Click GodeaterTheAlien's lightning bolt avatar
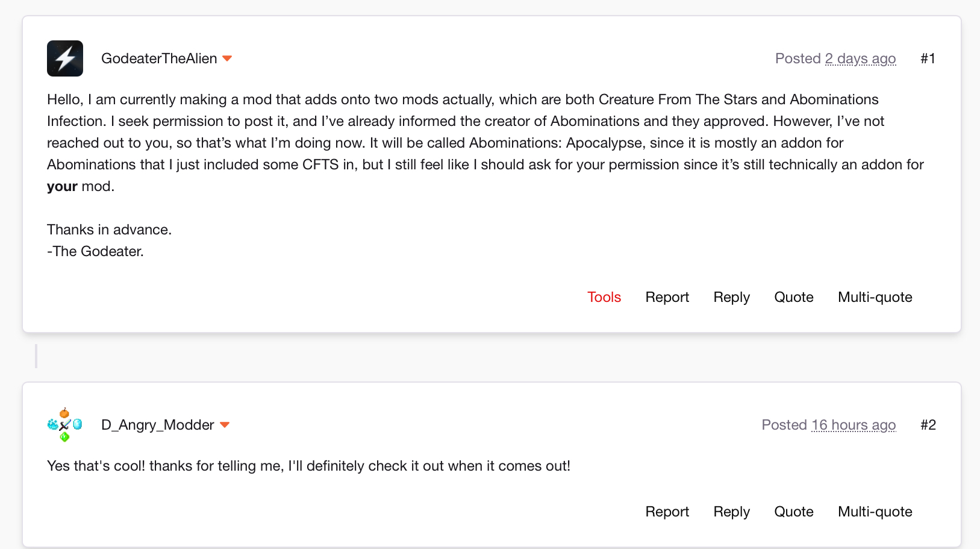The height and width of the screenshot is (549, 980). click(x=65, y=58)
